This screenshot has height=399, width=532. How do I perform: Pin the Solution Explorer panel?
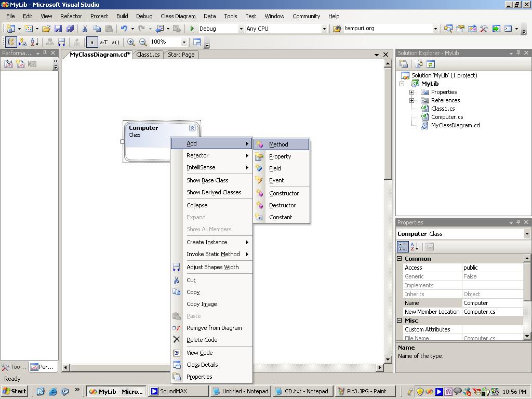tap(518, 53)
